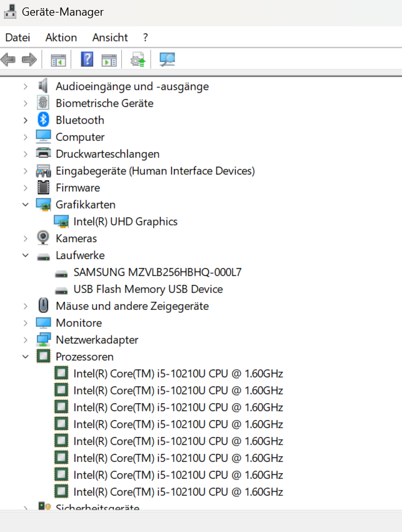
Task: Click the chip icon beside Firmware
Action: (x=43, y=187)
